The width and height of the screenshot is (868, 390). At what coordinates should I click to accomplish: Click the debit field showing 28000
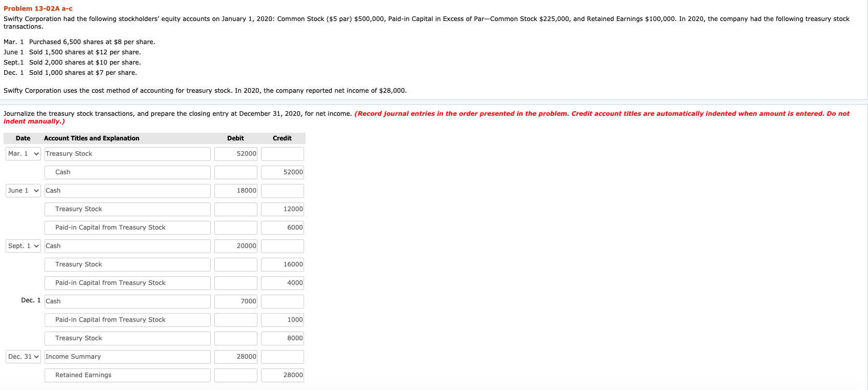pos(236,357)
